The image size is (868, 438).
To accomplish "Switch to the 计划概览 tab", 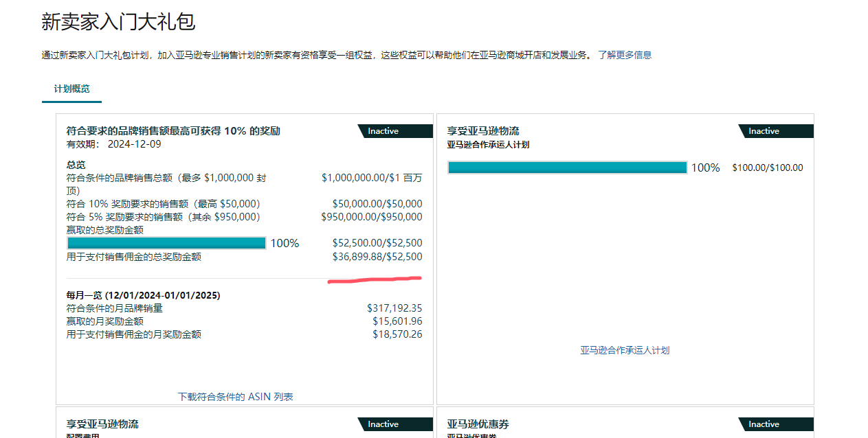I will (x=72, y=89).
